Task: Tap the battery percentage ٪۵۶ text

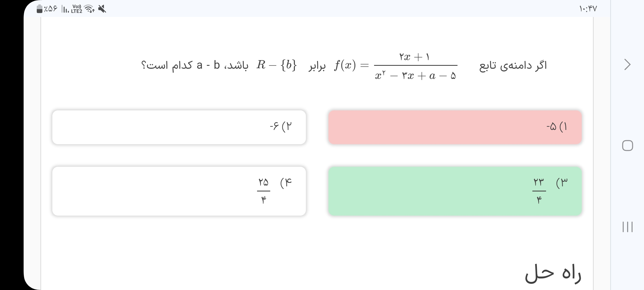Action: (x=51, y=9)
